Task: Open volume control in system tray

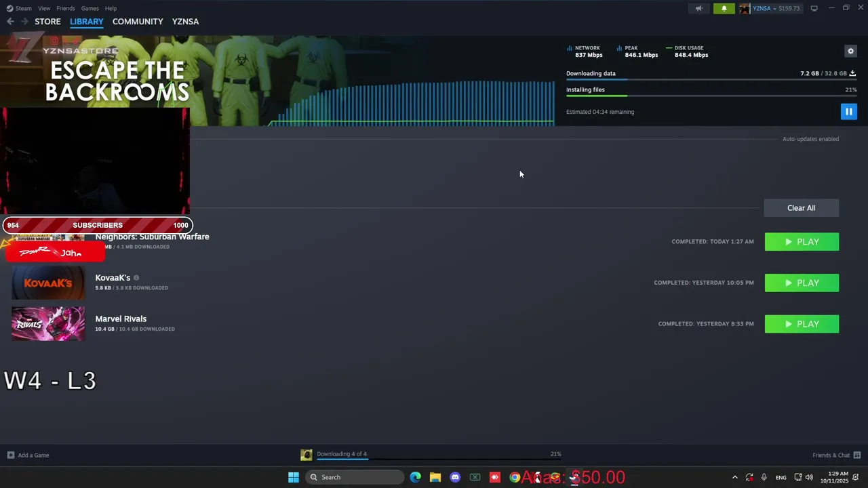Action: click(809, 477)
